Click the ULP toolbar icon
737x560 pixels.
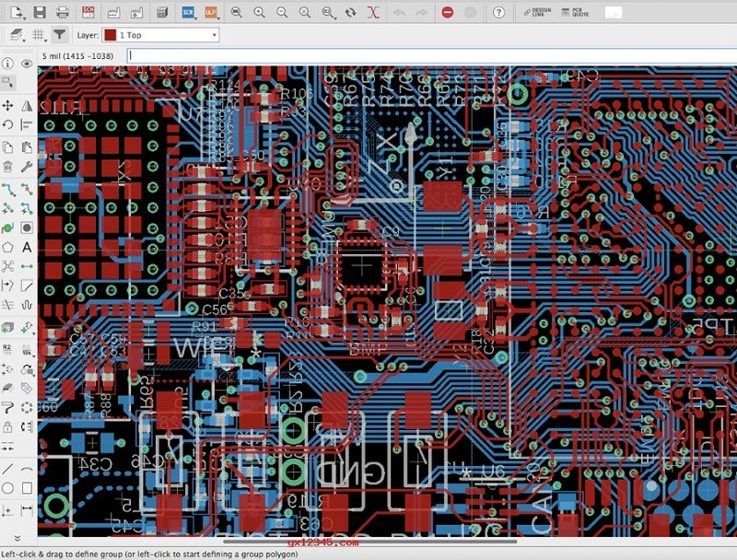[x=211, y=13]
